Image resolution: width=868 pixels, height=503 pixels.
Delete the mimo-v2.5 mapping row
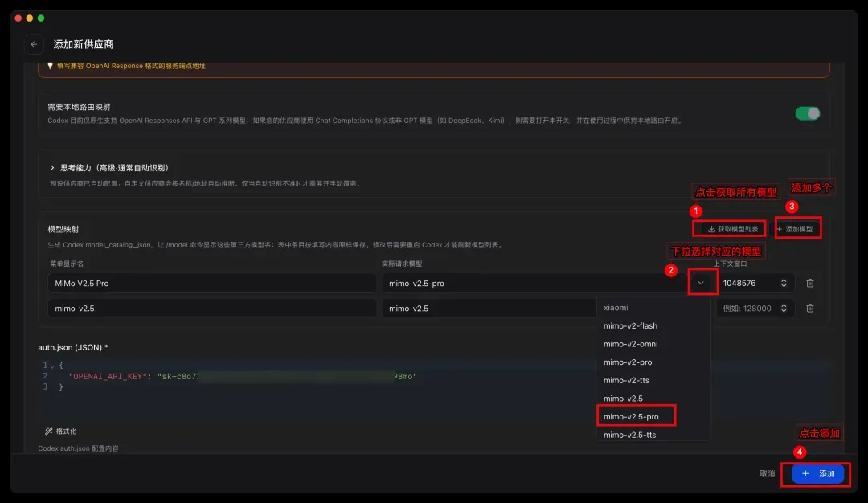tap(810, 309)
